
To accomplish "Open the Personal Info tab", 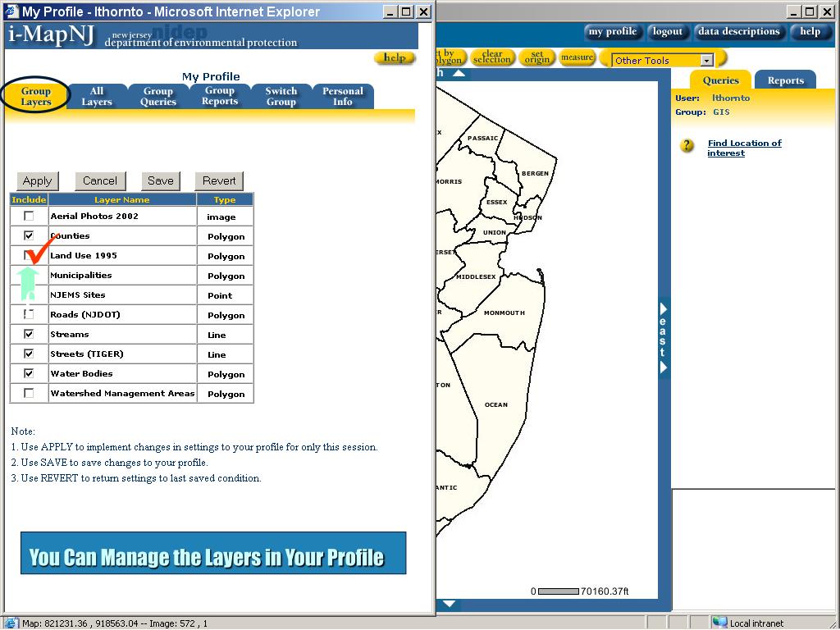I will coord(343,97).
